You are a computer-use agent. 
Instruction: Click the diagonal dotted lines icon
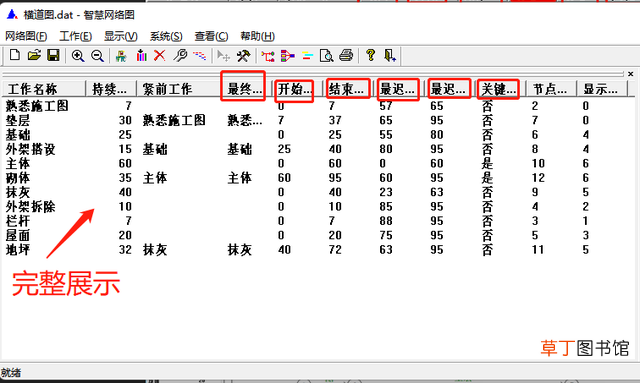point(200,56)
